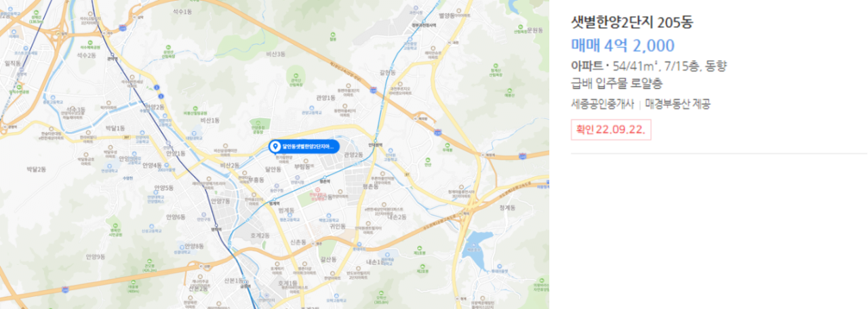Click the blue location pin icon on the marker
The height and width of the screenshot is (309, 868).
pos(275,146)
